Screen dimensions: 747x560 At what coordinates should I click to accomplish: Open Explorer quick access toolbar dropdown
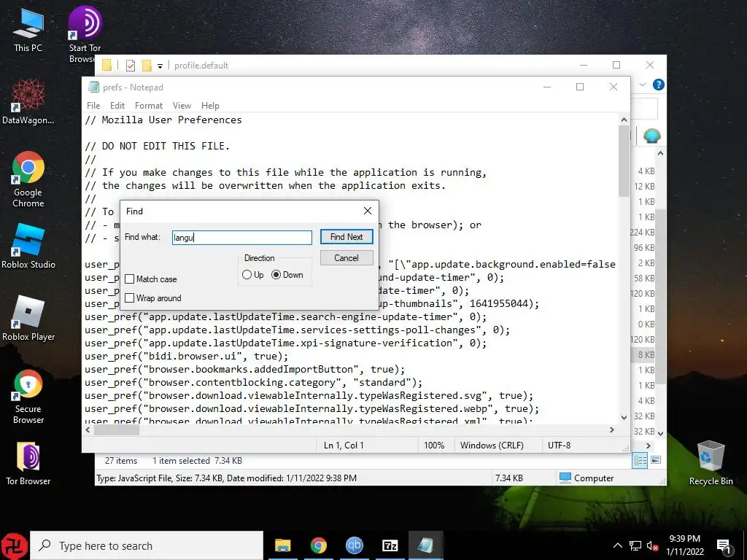pos(160,66)
